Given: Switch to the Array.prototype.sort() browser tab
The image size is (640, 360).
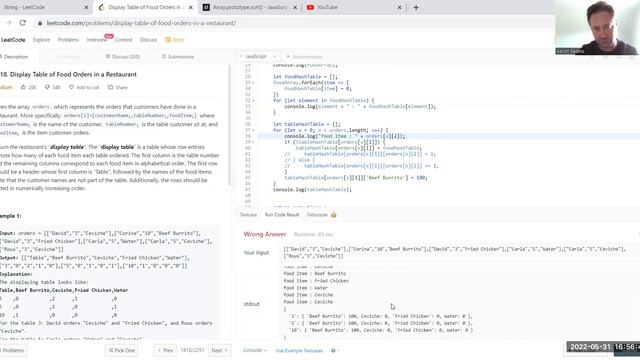Looking at the screenshot, I should coord(250,7).
